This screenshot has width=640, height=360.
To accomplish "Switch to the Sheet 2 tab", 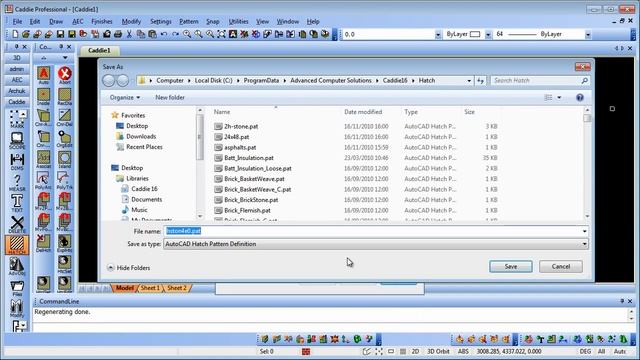I will click(x=176, y=288).
